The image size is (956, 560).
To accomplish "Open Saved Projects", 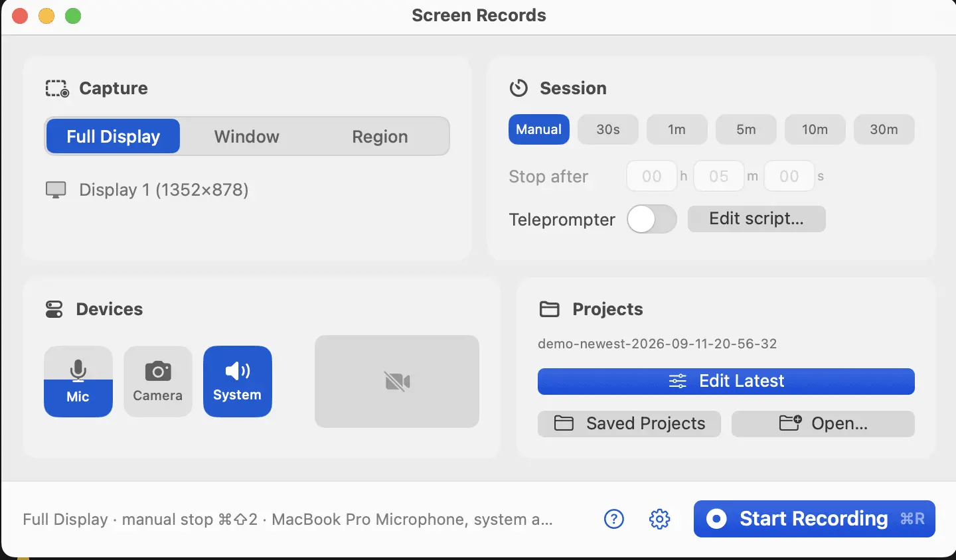I will point(629,424).
